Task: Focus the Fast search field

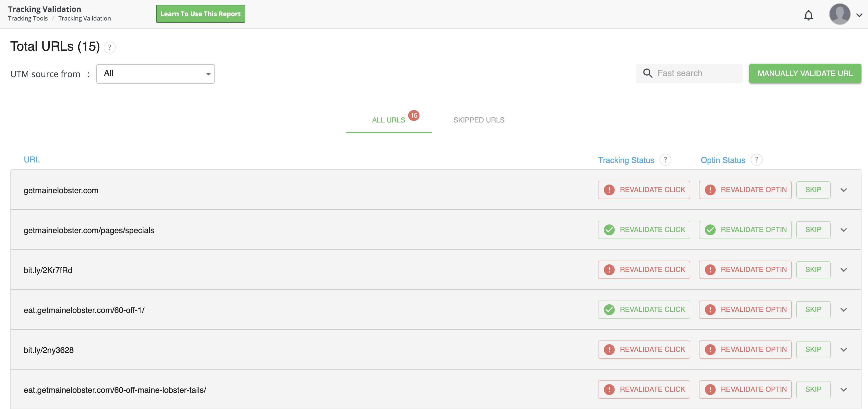Action: (689, 73)
